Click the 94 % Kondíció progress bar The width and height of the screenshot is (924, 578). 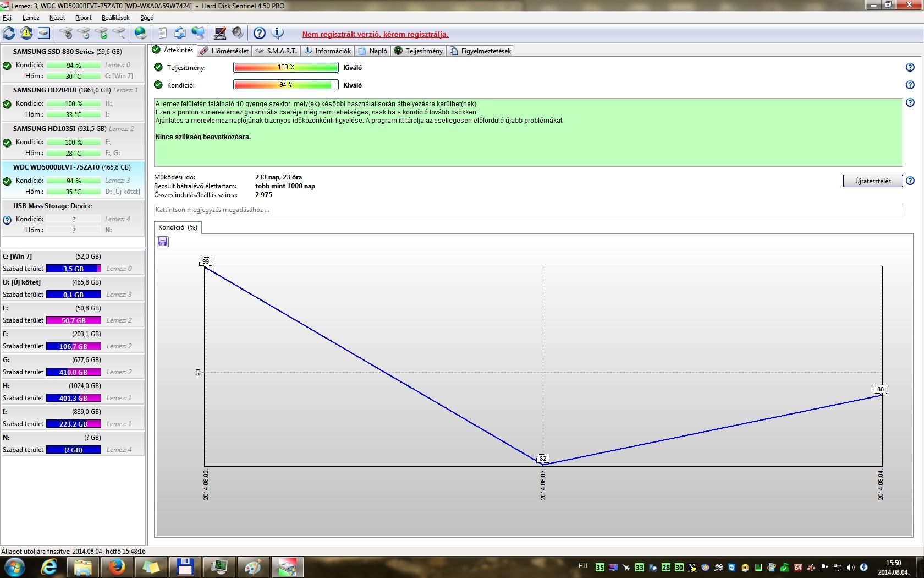click(x=286, y=85)
